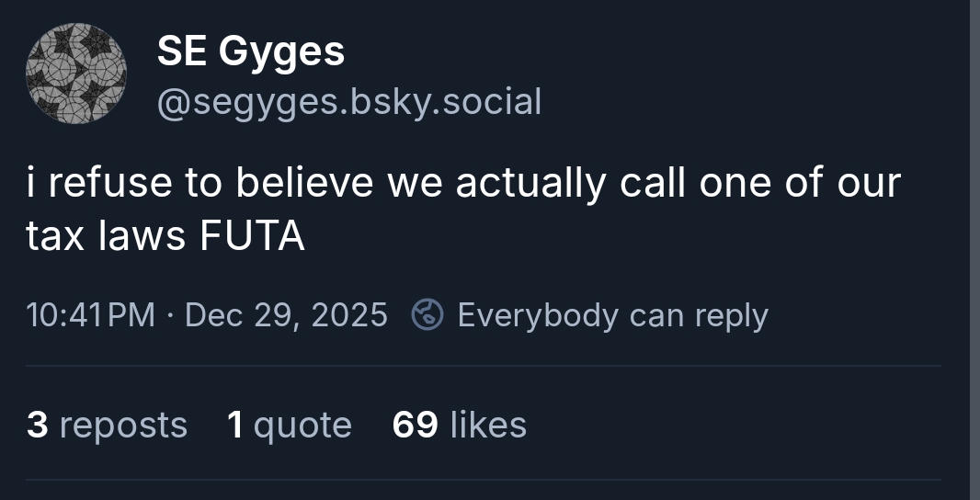Open the 1 quote list
Image resolution: width=980 pixels, height=500 pixels.
coord(289,425)
